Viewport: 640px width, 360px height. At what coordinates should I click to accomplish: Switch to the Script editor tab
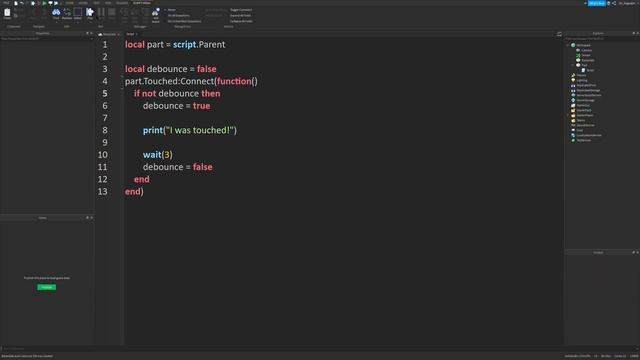point(131,34)
